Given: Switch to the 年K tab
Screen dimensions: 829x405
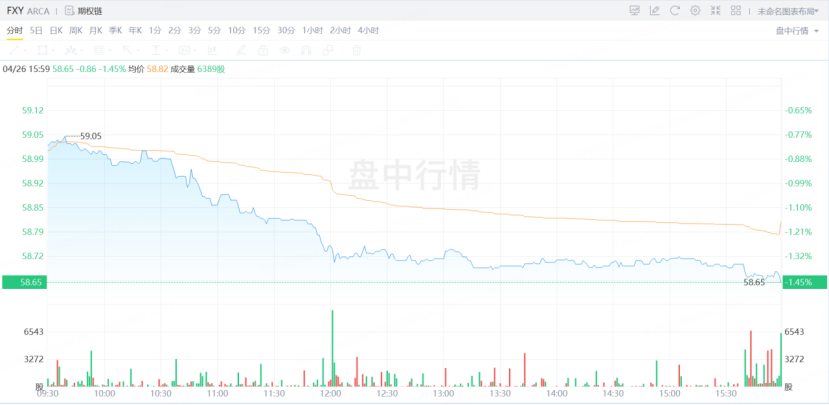Looking at the screenshot, I should tap(135, 31).
